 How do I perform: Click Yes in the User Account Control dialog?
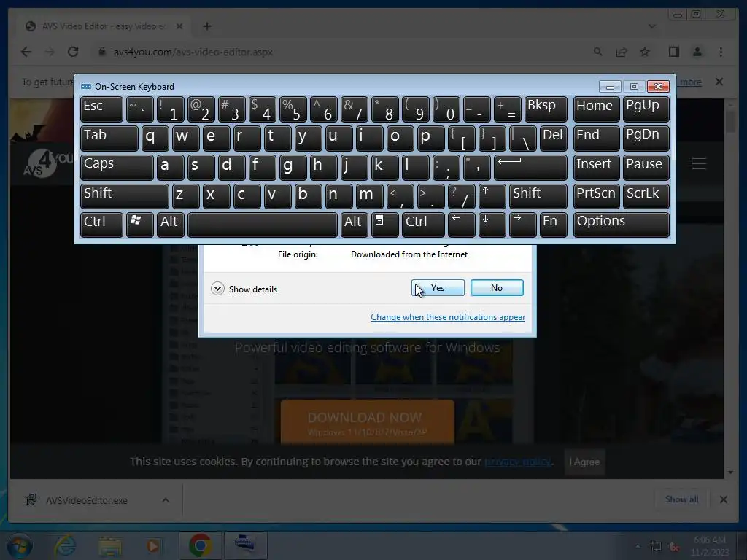tap(438, 287)
